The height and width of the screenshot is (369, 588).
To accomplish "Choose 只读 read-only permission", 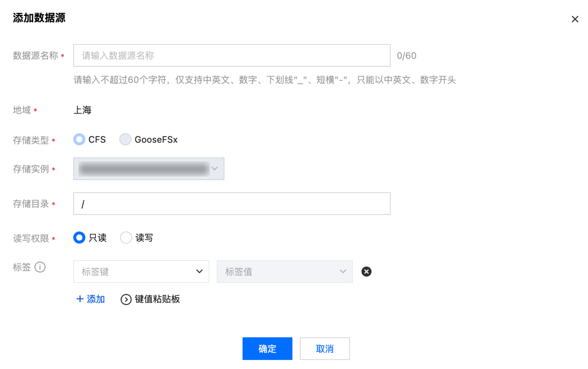I will point(79,237).
